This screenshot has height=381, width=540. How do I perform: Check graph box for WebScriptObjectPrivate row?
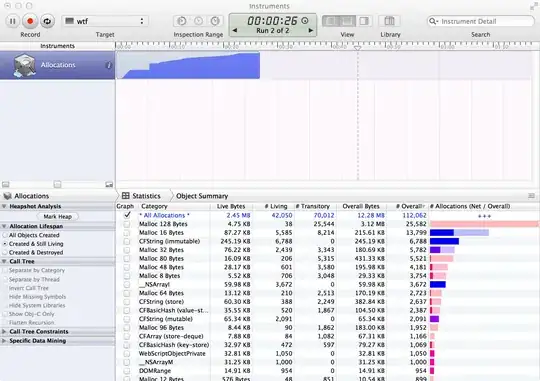coord(127,354)
